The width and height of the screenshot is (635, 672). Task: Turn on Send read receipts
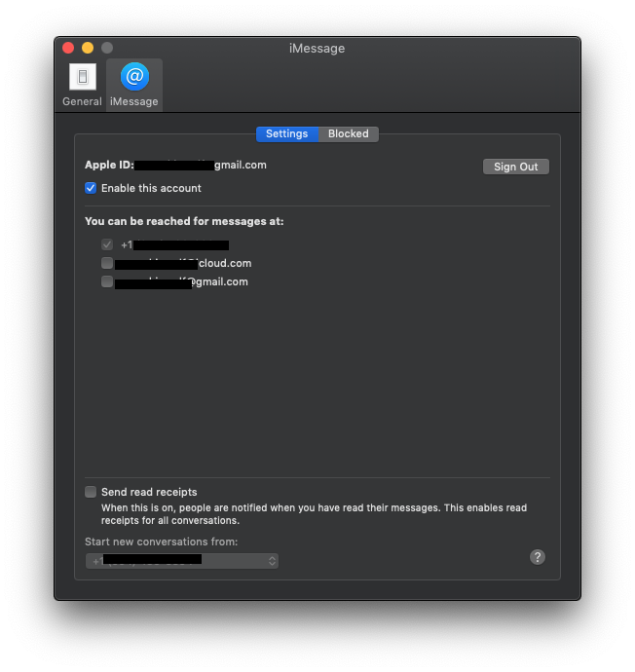(x=91, y=492)
